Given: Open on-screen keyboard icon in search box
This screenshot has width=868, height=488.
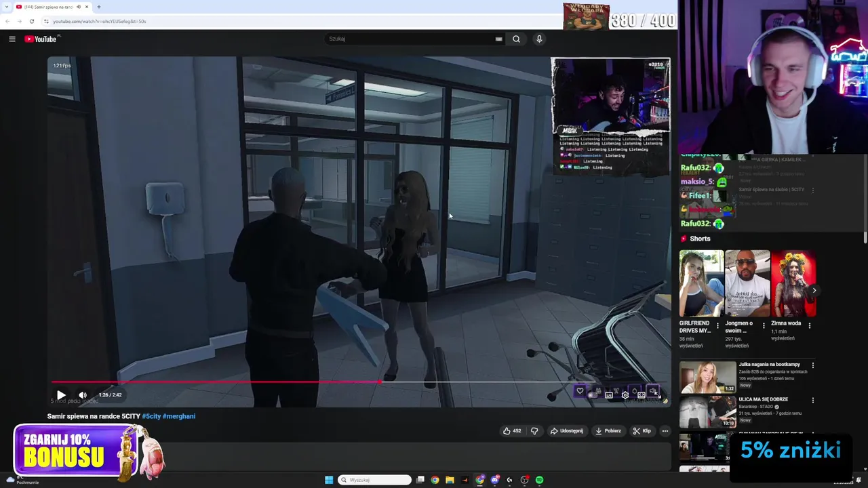Looking at the screenshot, I should (x=498, y=39).
